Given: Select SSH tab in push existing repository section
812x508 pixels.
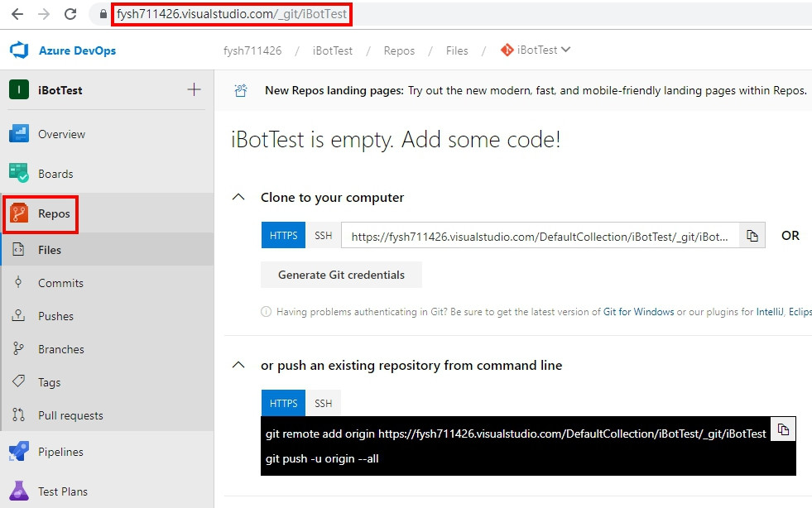Looking at the screenshot, I should coord(323,403).
